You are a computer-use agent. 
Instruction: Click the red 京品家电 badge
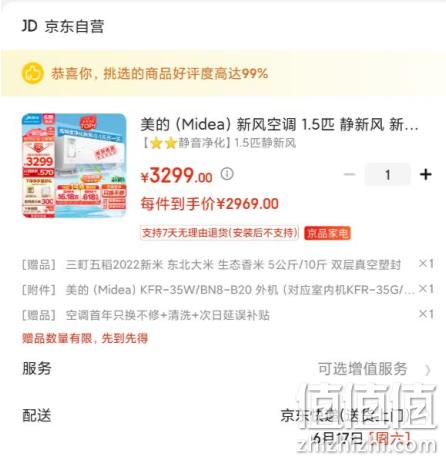coord(327,233)
